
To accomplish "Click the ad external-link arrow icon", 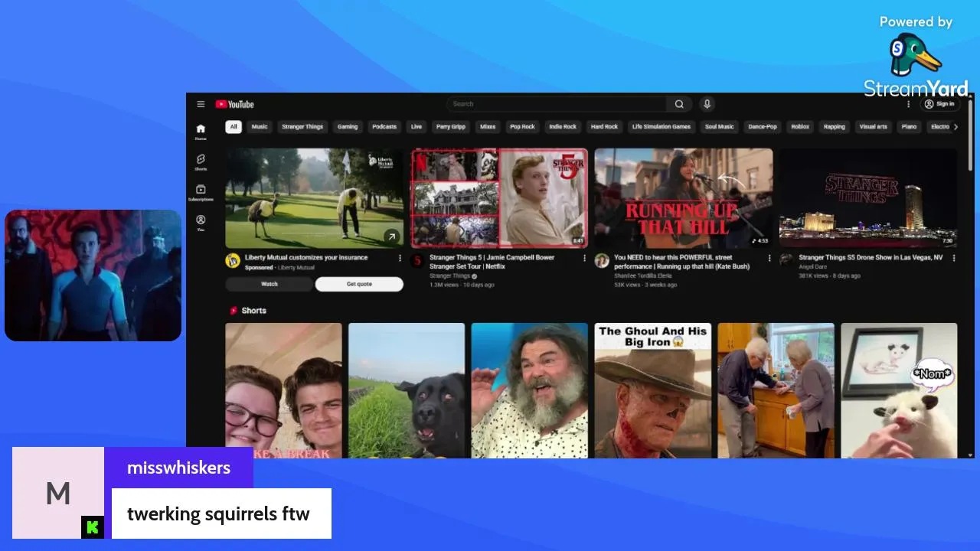I will (391, 236).
